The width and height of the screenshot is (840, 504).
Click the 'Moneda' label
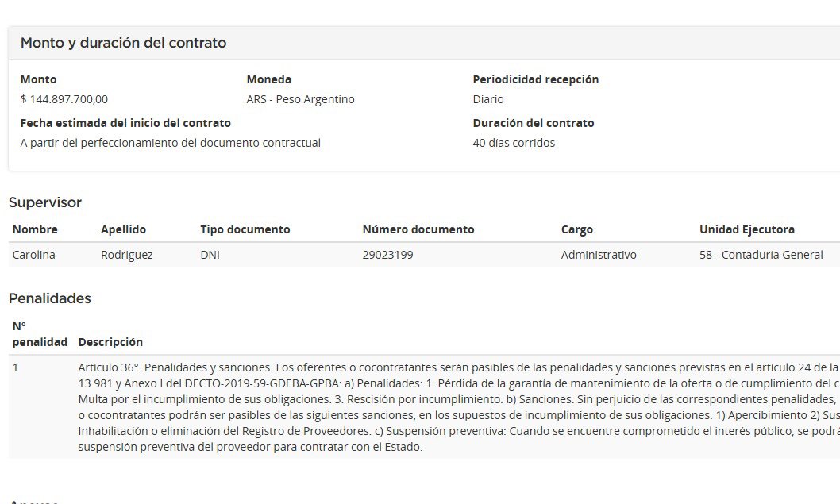[x=269, y=79]
